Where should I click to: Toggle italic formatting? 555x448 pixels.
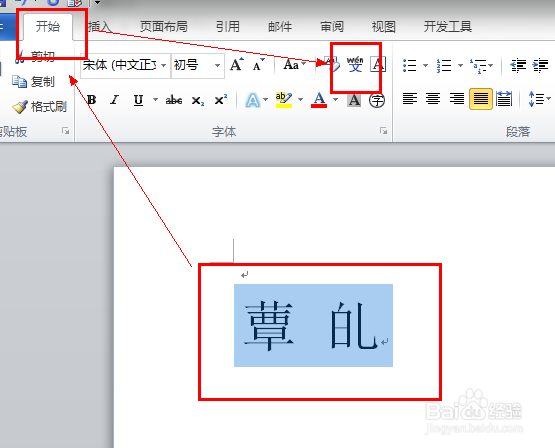pyautogui.click(x=114, y=100)
